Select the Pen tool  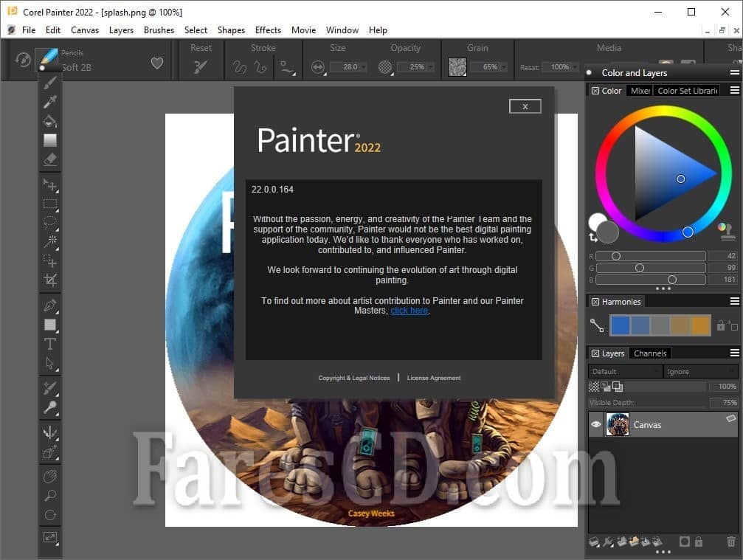pyautogui.click(x=49, y=305)
